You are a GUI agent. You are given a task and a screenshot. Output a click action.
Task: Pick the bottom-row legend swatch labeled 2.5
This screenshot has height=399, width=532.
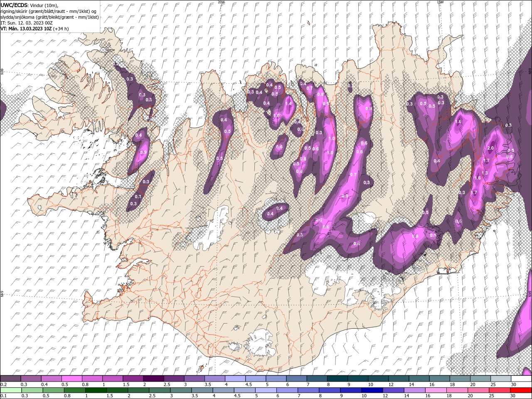coord(159,390)
